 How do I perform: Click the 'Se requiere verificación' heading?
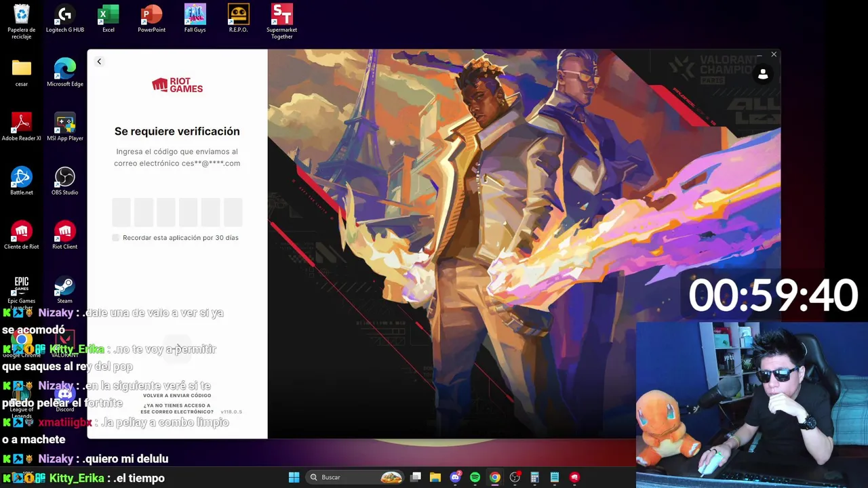177,131
